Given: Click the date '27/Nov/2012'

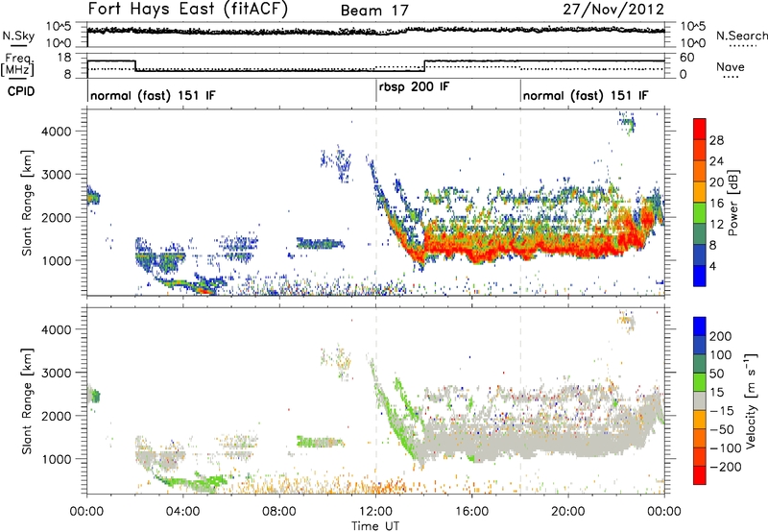Looking at the screenshot, I should coord(613,10).
